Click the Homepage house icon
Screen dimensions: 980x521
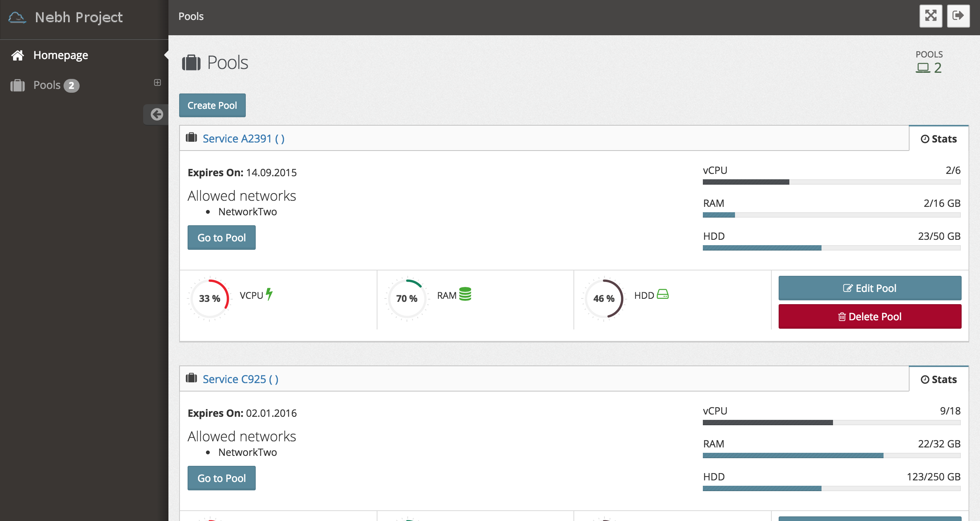coord(18,56)
